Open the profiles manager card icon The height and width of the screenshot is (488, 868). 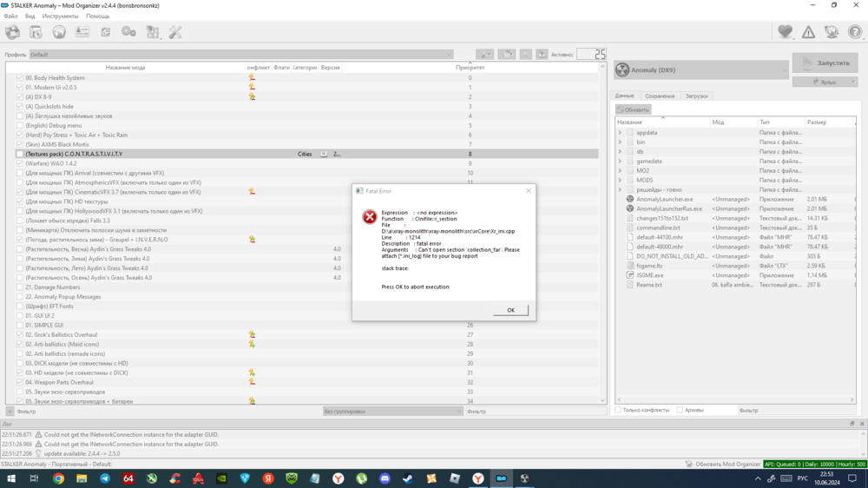[82, 32]
